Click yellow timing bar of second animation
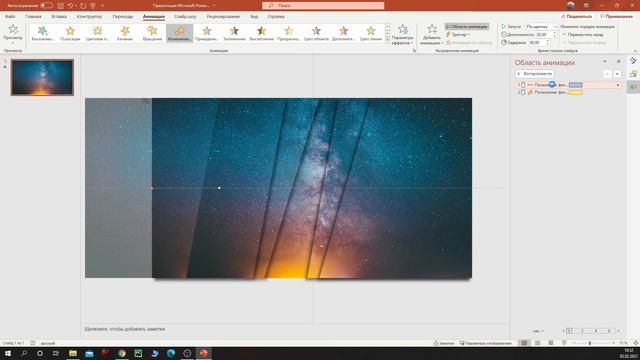The width and height of the screenshot is (640, 360). 576,93
